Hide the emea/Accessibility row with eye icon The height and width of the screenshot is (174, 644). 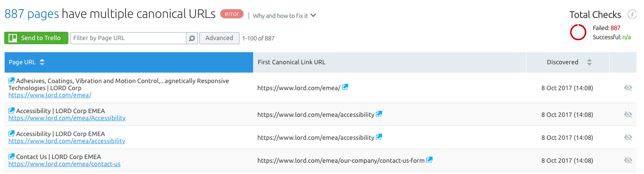[628, 114]
